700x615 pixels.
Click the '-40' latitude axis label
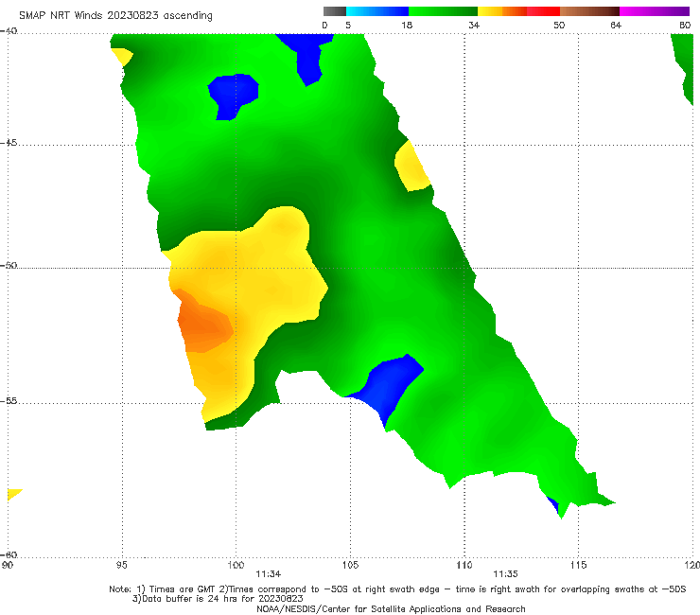[9, 31]
